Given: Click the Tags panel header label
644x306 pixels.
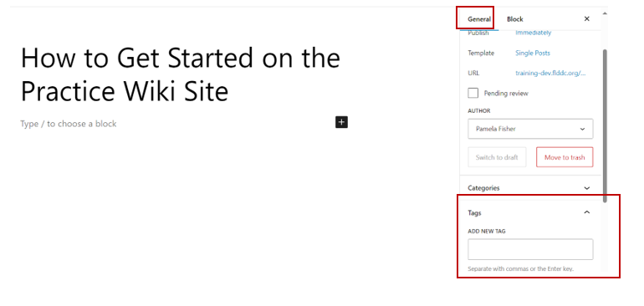Looking at the screenshot, I should 474,212.
